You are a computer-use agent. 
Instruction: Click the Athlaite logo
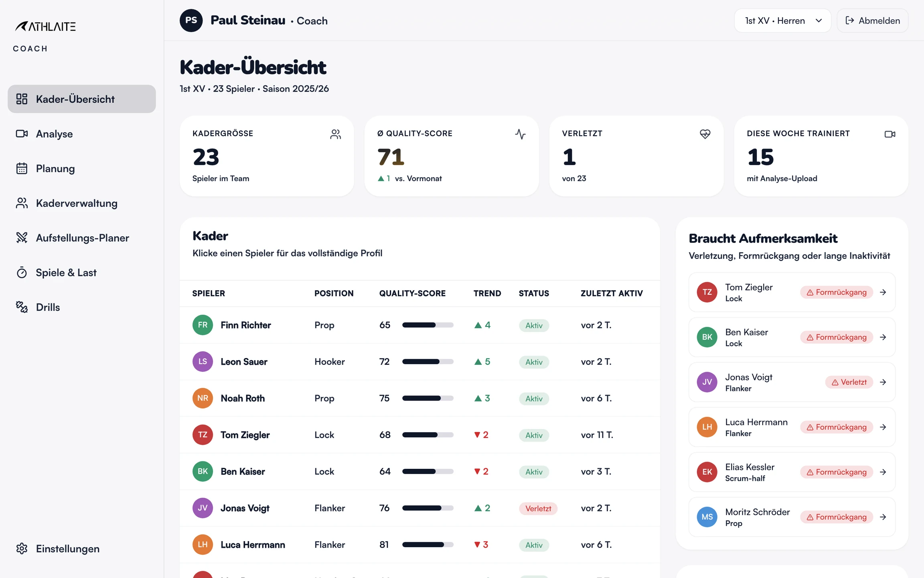pyautogui.click(x=45, y=26)
